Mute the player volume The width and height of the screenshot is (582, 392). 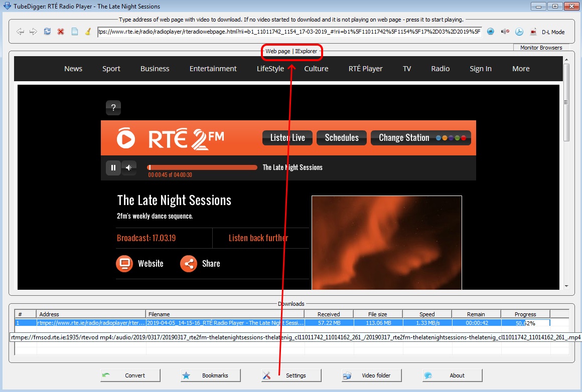(x=129, y=167)
